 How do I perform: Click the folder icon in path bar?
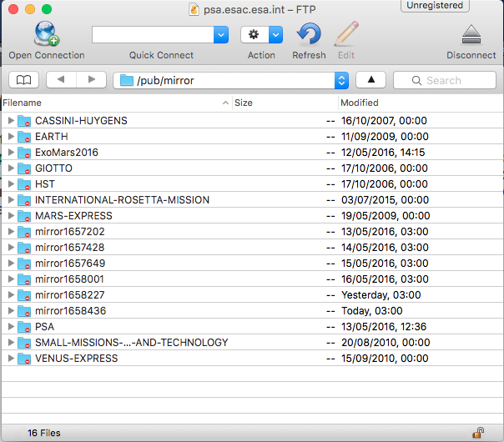pos(127,80)
